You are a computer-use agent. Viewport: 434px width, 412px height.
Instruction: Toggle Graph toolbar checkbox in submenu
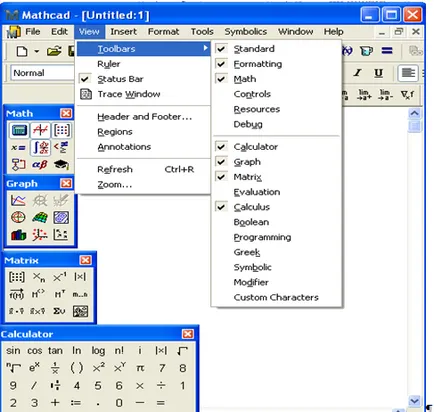tap(221, 162)
